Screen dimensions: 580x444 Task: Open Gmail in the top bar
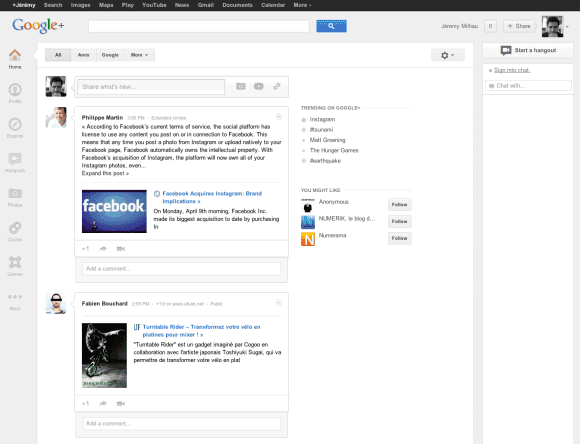click(206, 5)
